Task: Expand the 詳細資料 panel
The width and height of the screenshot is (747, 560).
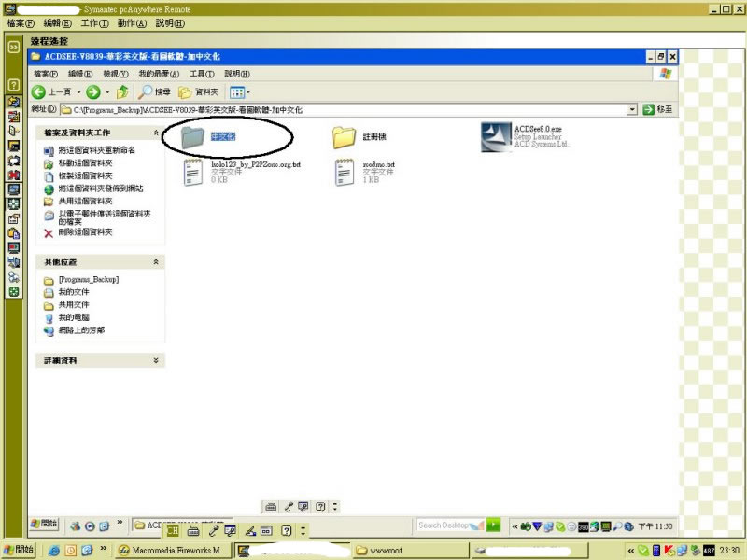Action: tap(156, 360)
